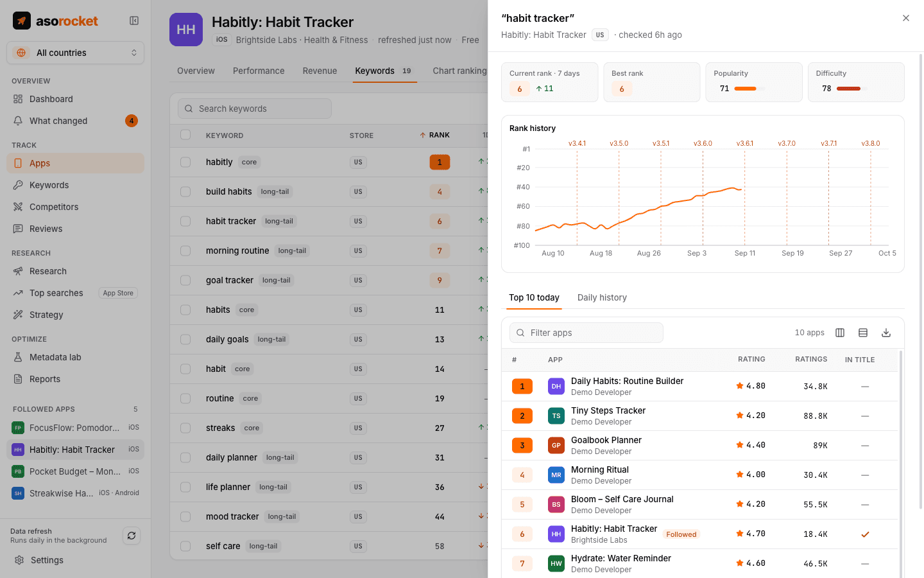This screenshot has width=924, height=578.
Task: Open Reviews section
Action: tap(75, 229)
